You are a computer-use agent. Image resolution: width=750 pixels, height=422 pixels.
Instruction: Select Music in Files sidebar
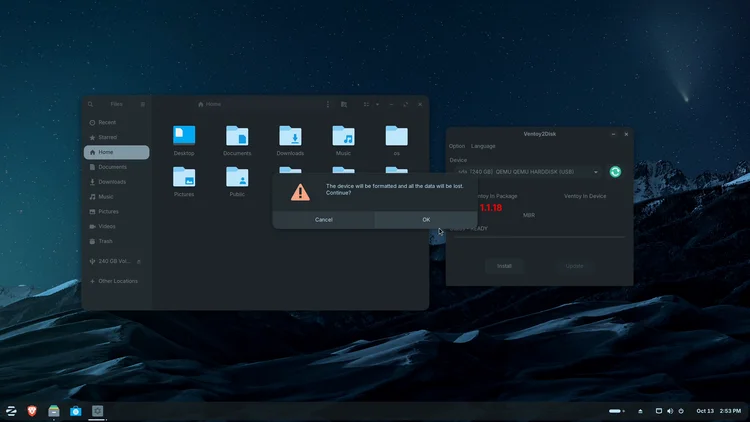tap(116, 197)
